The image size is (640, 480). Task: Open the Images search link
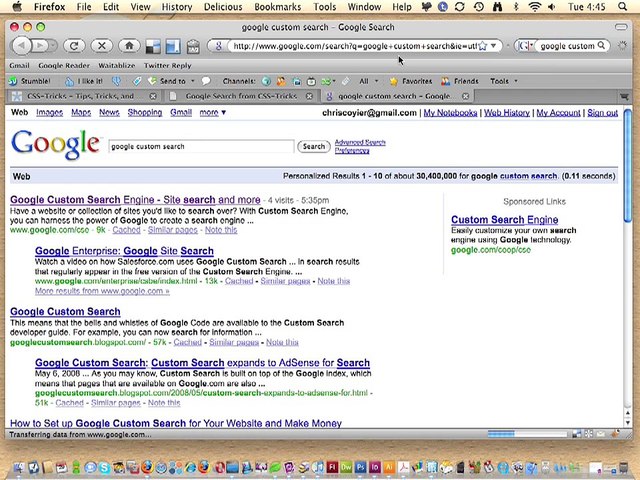[49, 112]
